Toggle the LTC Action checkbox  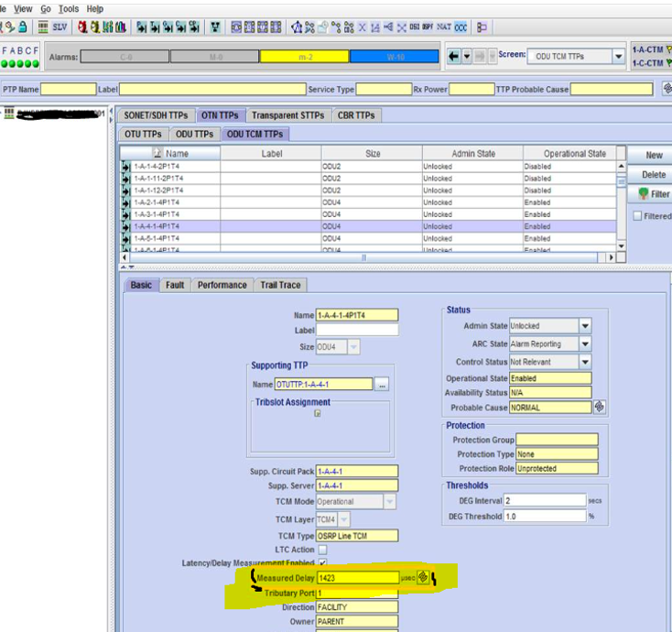pos(321,550)
